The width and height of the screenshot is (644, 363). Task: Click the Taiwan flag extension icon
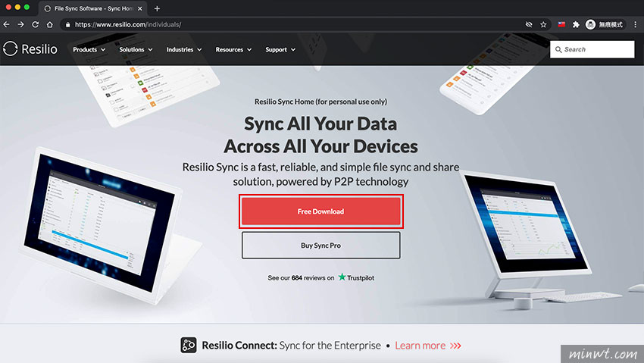tap(561, 25)
